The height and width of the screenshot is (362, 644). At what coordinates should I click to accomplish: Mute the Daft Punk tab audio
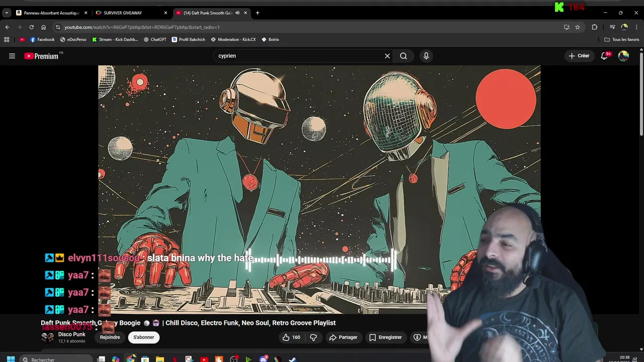[237, 13]
